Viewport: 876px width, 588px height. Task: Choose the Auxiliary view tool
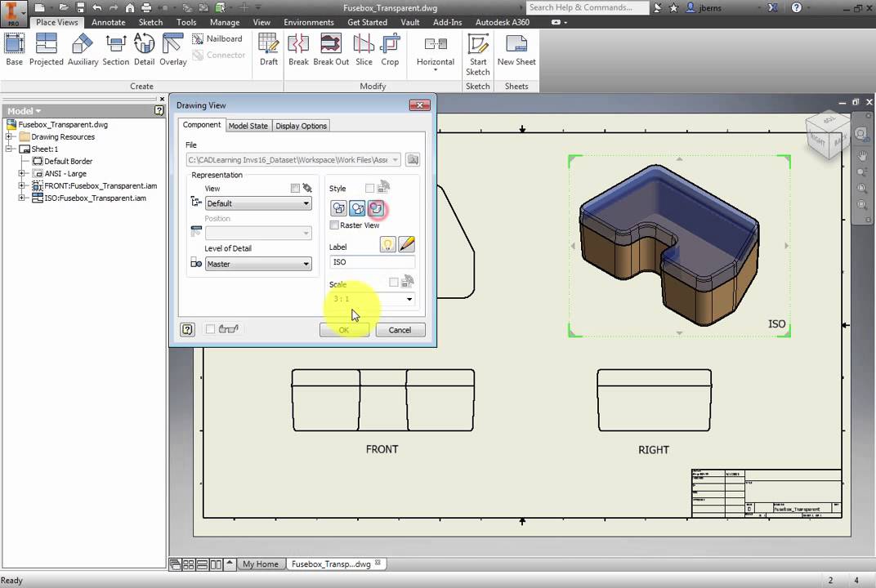coord(83,49)
